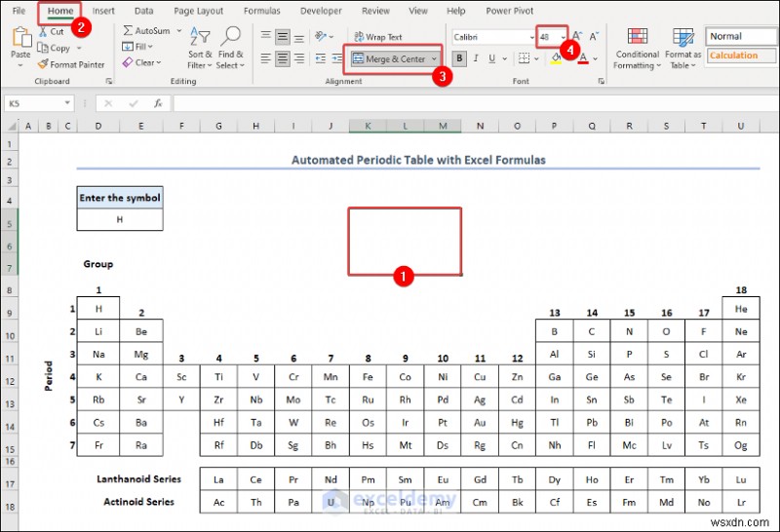Toggle Underline formatting
This screenshot has height=532, width=780.
click(x=491, y=58)
